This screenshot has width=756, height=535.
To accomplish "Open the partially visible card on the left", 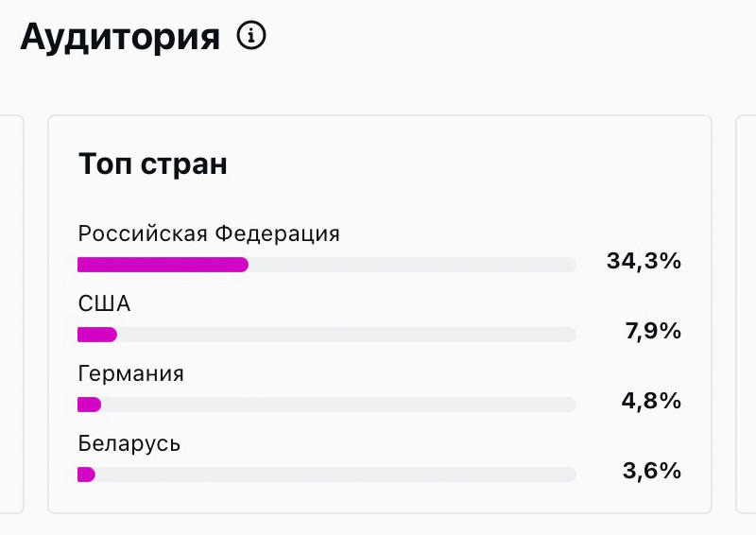I will [x=10, y=314].
